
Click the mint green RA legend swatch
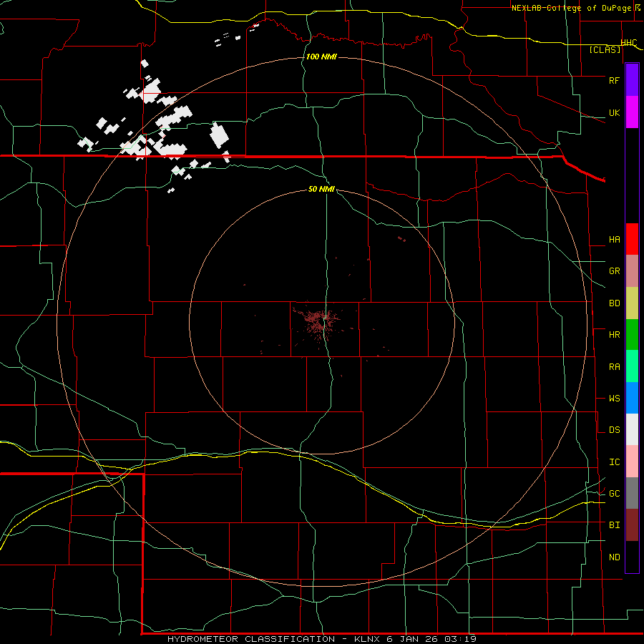tap(632, 366)
